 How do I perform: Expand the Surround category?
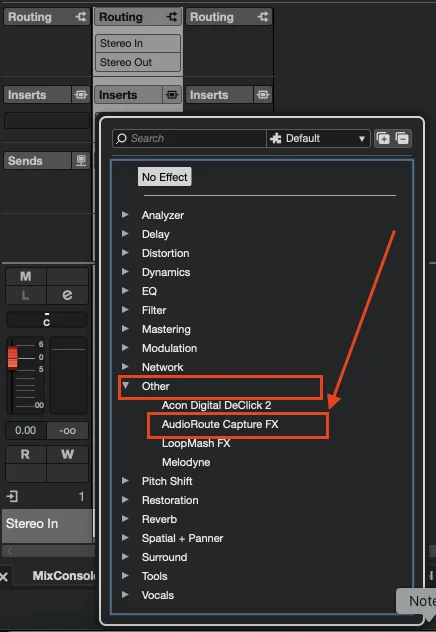(x=125, y=556)
